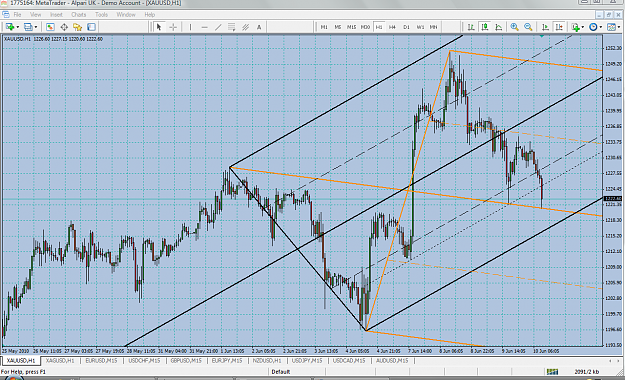Open the Charts menu
Screen dimensions: 625x380
coord(79,15)
